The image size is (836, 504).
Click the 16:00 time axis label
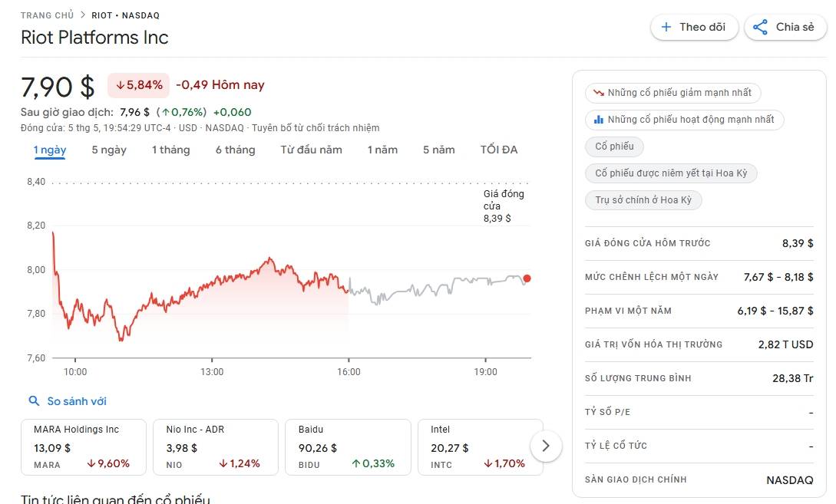(x=349, y=372)
